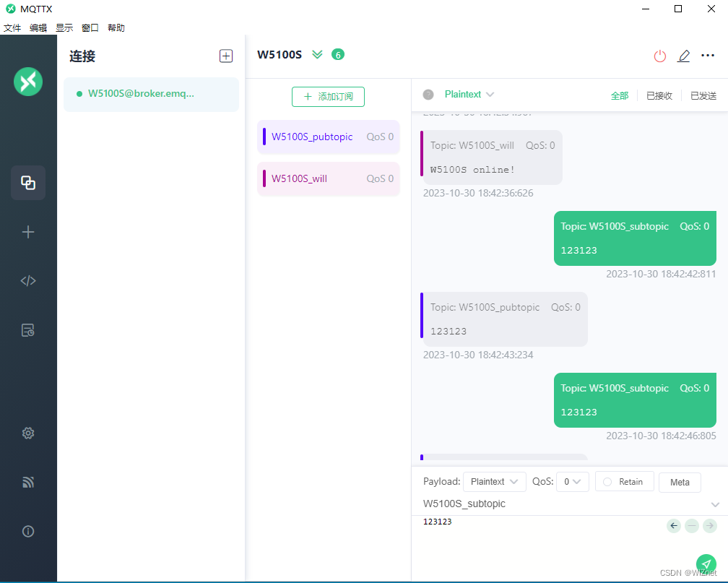Open Settings via the gear icon

[28, 433]
